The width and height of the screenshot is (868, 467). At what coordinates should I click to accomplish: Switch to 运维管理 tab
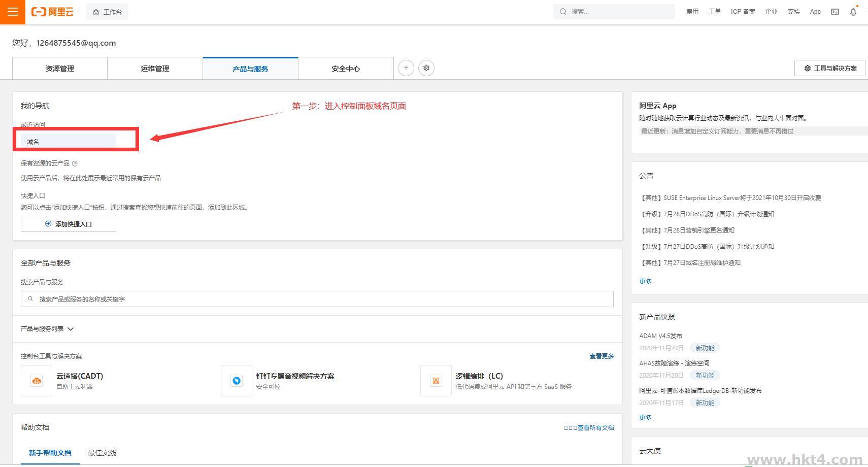tap(155, 69)
